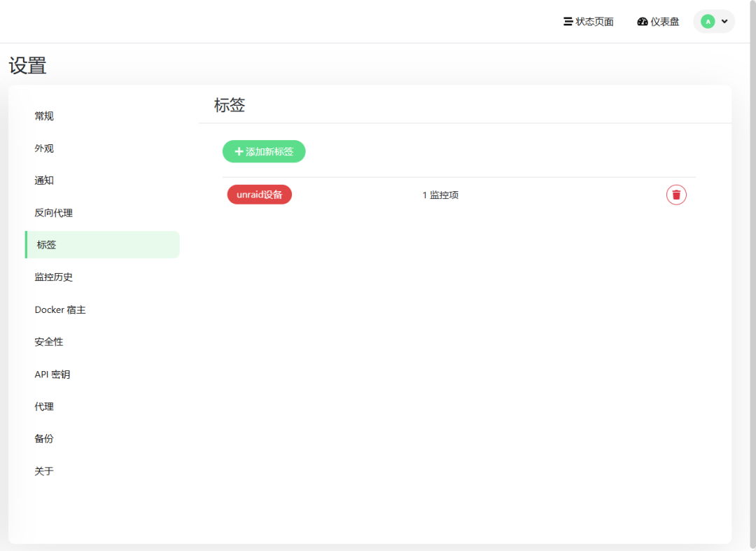Open the 反向代理 settings page

[x=54, y=213]
